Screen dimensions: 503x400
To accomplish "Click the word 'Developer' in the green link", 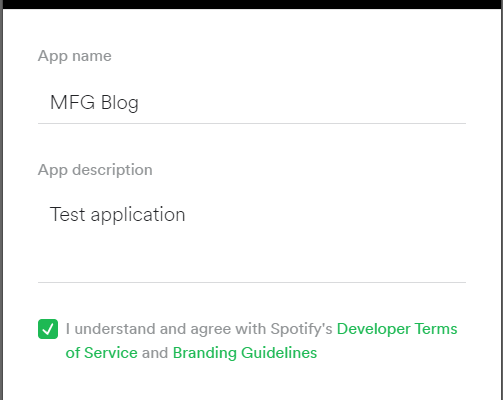I will [373, 329].
